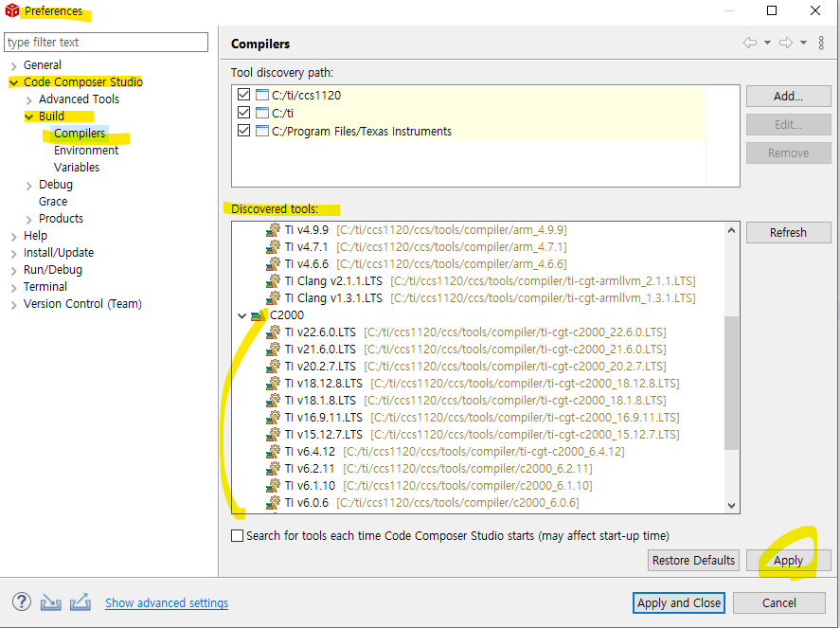The image size is (840, 628).
Task: Click the TI v18.12.8.LTS compiler icon
Action: 274,383
